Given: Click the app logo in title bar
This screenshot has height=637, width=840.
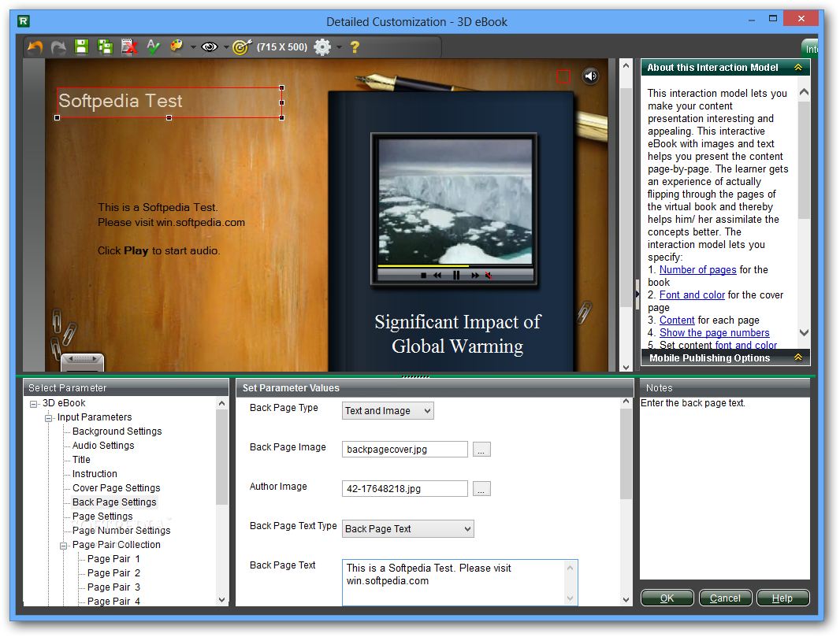Looking at the screenshot, I should coord(24,21).
